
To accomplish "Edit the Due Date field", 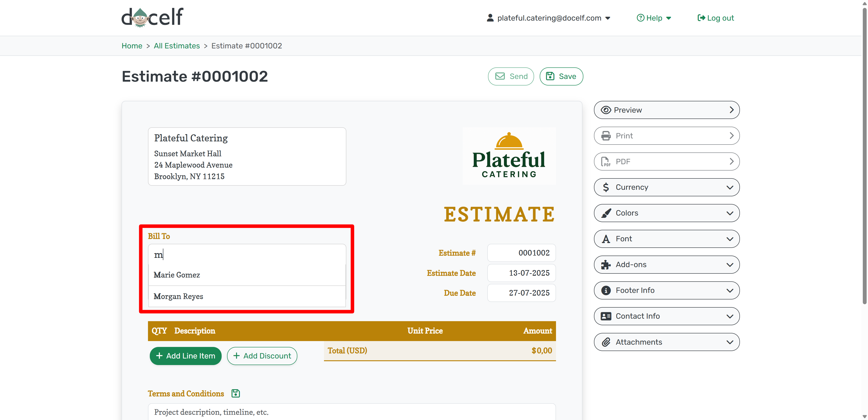I will 521,293.
